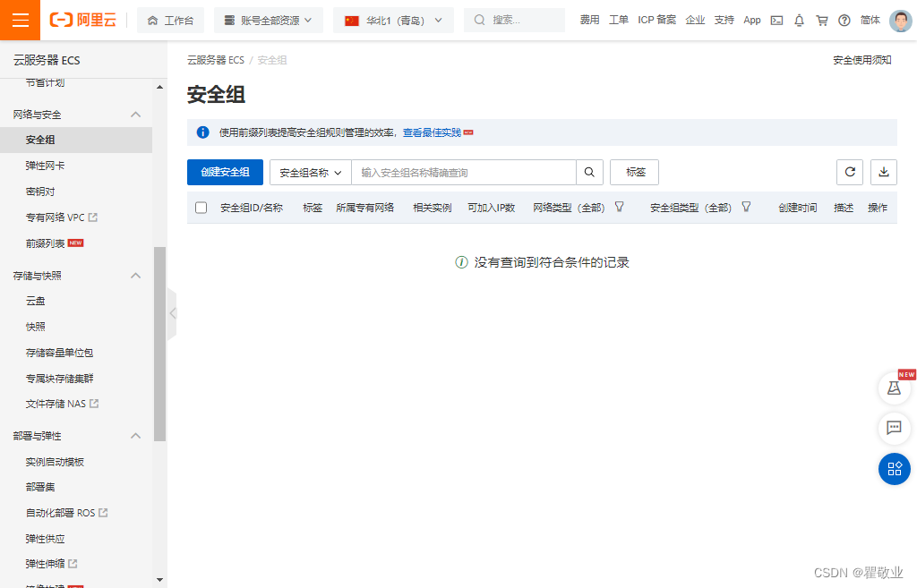Open the help question-mark icon

(x=843, y=20)
